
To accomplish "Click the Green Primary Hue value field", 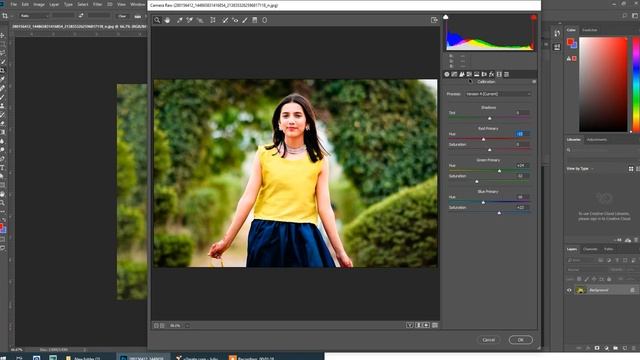I will point(522,165).
